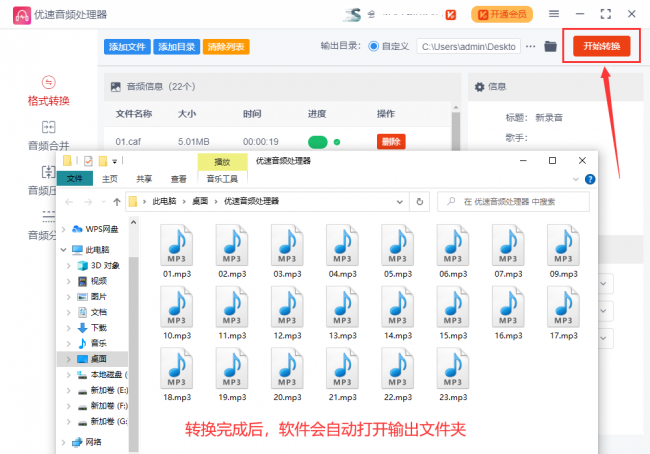650x454 pixels.
Task: Open the 文件 tab in Explorer
Action: (75, 179)
